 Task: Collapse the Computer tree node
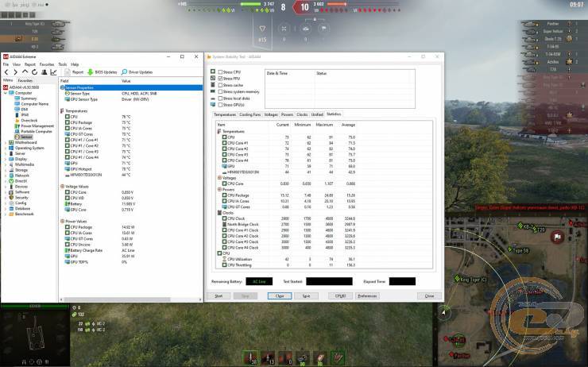pyautogui.click(x=6, y=93)
